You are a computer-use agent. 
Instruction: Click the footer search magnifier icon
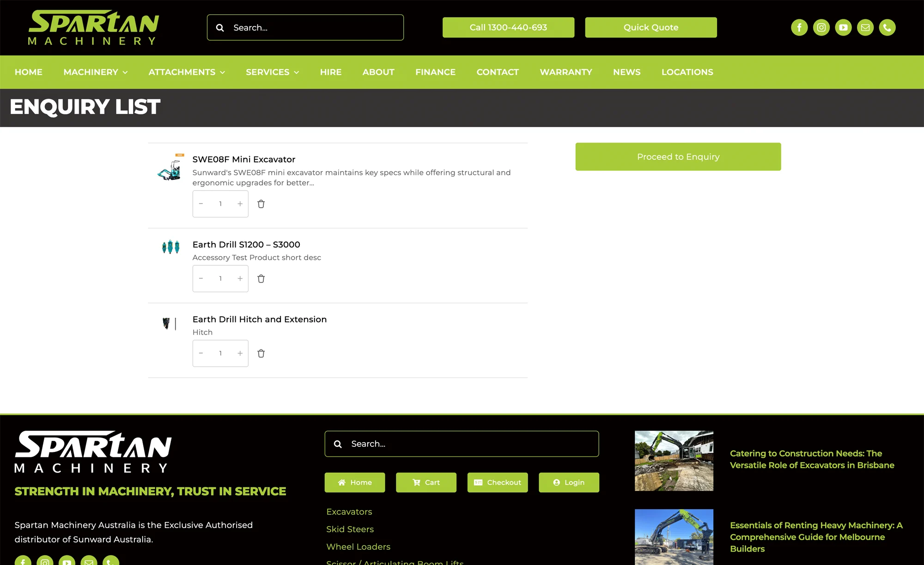(338, 444)
